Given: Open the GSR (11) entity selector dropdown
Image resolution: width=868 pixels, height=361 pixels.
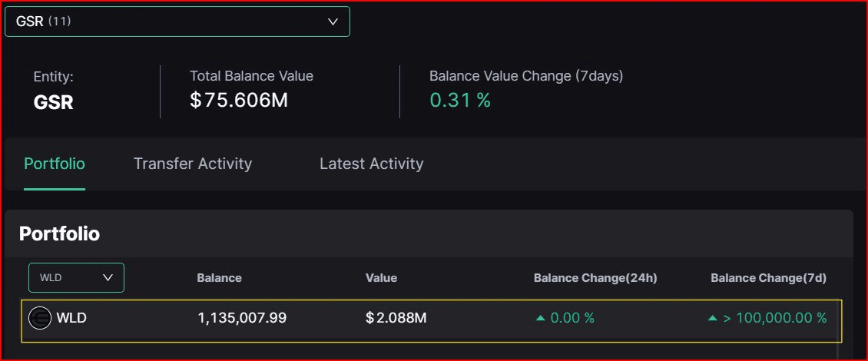Looking at the screenshot, I should point(177,22).
